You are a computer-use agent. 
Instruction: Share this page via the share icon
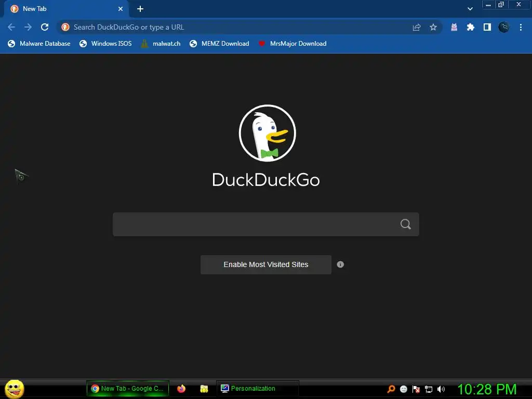coord(416,28)
